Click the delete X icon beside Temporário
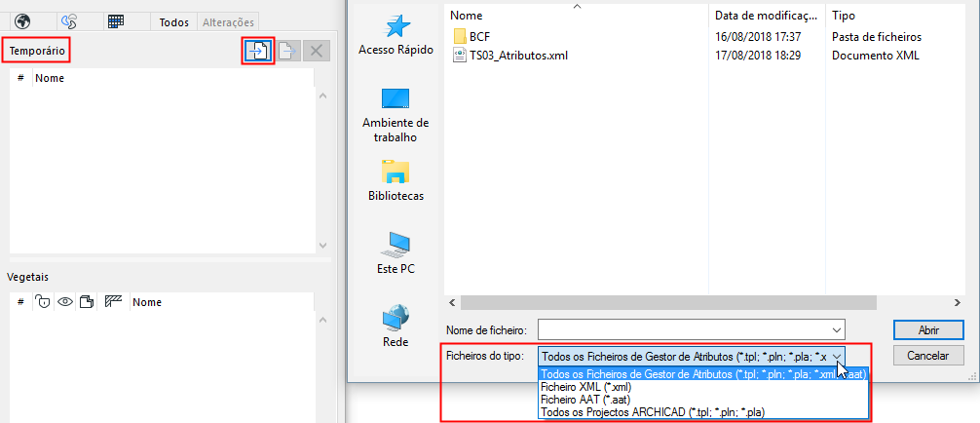Image resolution: width=980 pixels, height=423 pixels. click(317, 51)
